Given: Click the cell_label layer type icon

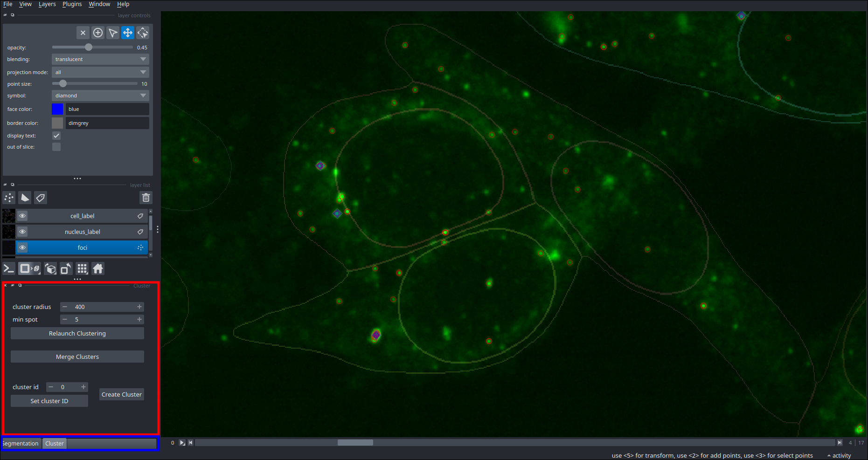Looking at the screenshot, I should coord(140,216).
